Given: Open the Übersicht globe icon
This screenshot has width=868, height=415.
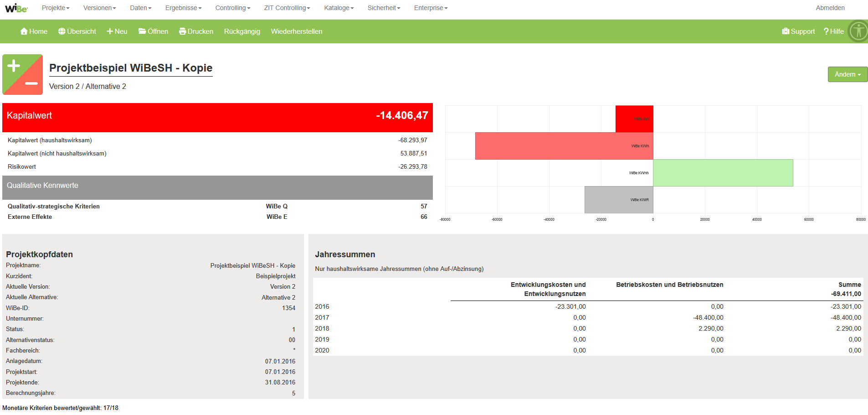Looking at the screenshot, I should tap(62, 31).
